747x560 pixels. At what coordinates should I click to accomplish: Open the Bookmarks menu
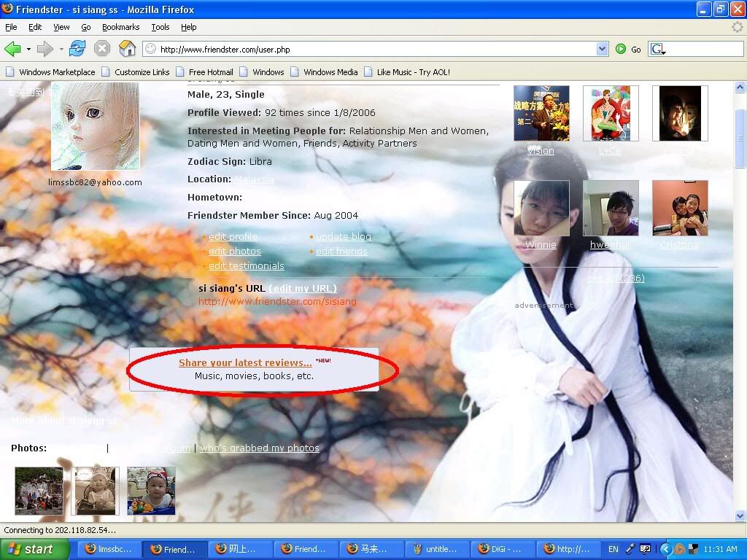pos(120,27)
